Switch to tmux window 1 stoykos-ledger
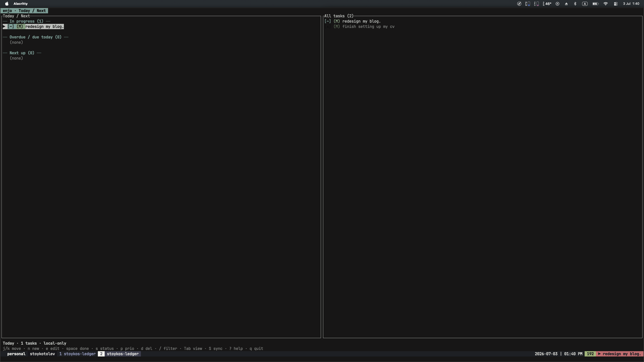The image size is (644, 362). 77,354
